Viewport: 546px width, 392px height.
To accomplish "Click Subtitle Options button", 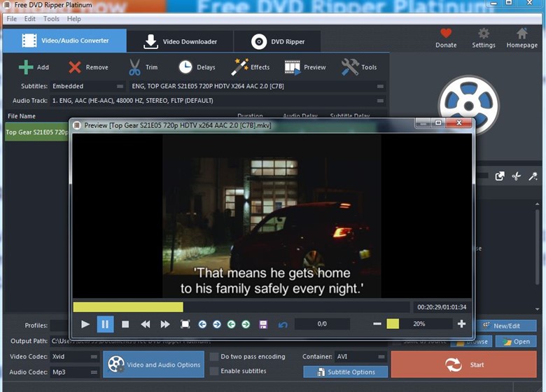I will pos(345,372).
